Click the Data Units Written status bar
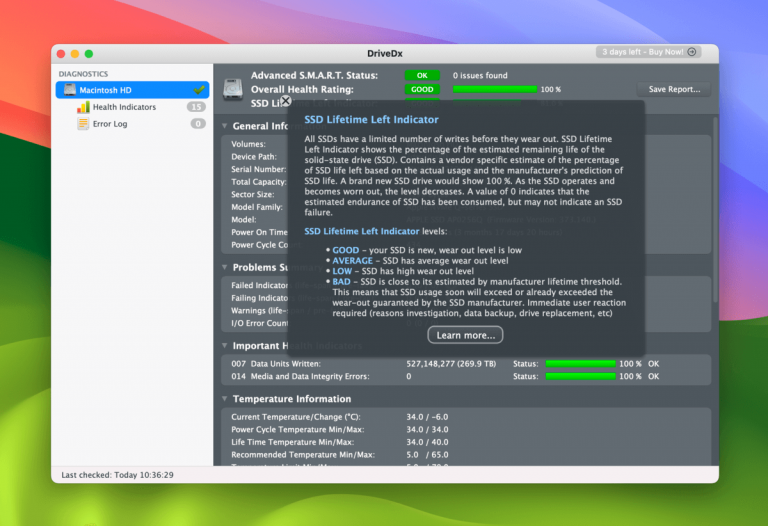The image size is (768, 526). [x=579, y=363]
